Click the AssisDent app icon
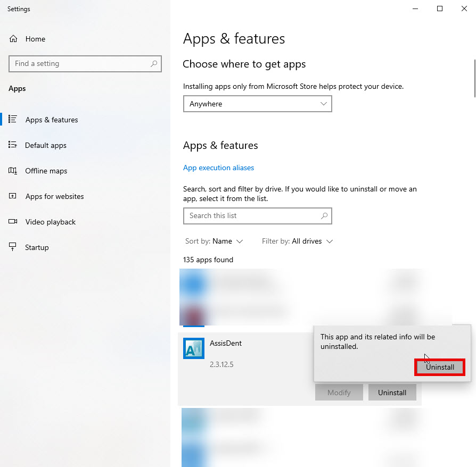Viewport: 476px width, 467px height. (194, 348)
